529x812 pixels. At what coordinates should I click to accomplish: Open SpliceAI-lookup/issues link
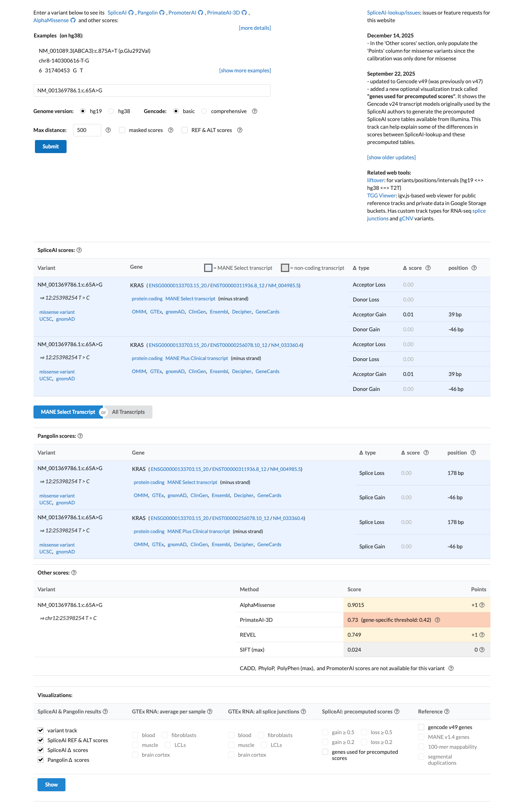[394, 13]
